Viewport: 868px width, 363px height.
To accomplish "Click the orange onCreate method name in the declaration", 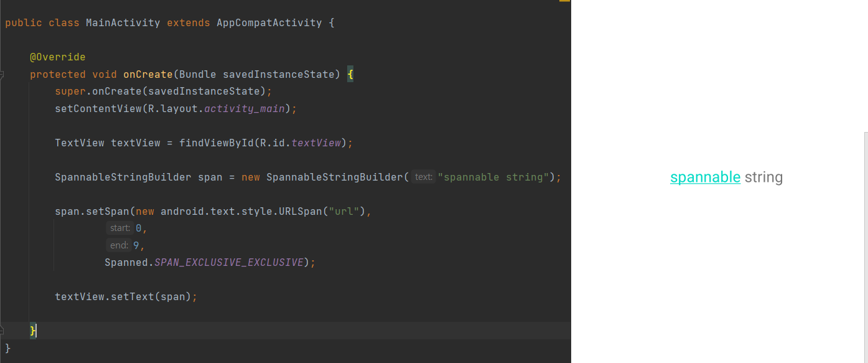I will pos(148,75).
